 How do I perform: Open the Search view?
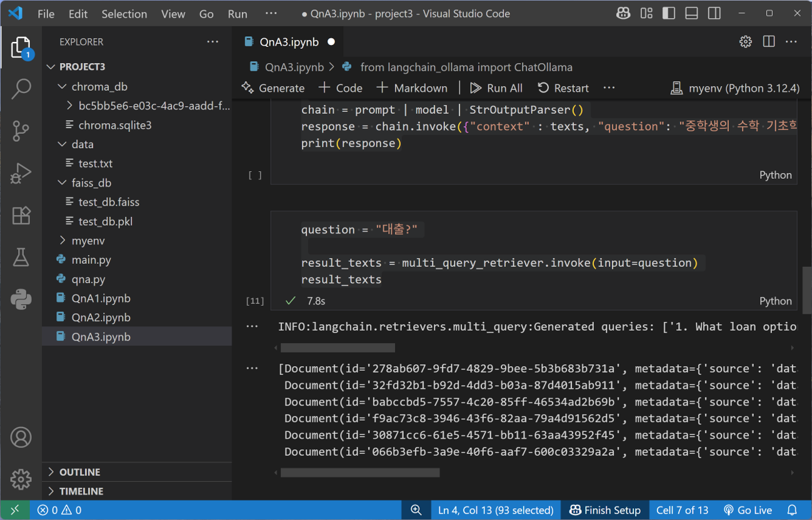(21, 89)
